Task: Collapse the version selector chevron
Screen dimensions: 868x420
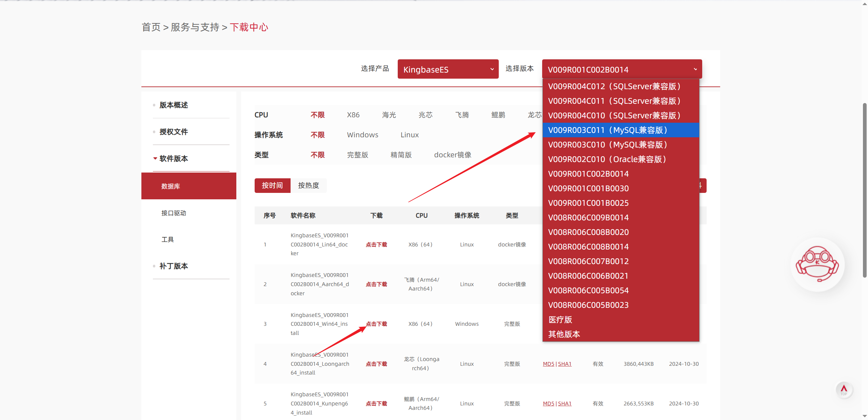Action: (695, 69)
